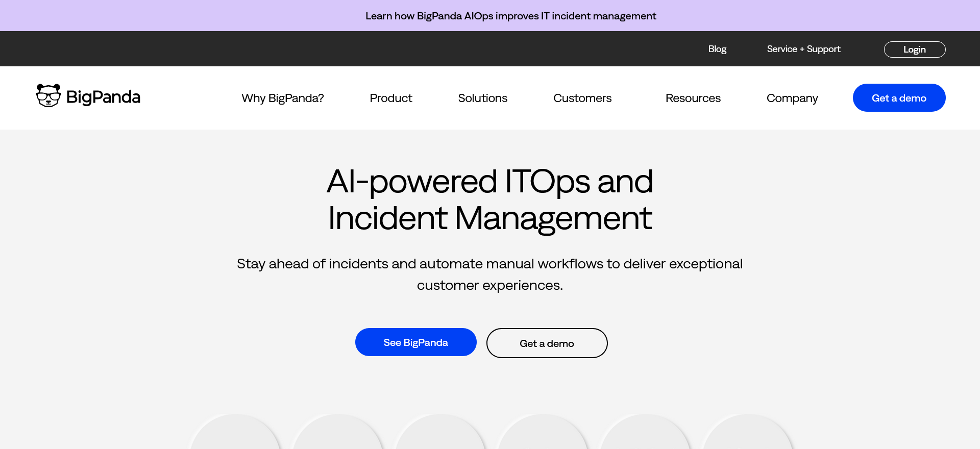Open the Solutions menu

(x=483, y=98)
